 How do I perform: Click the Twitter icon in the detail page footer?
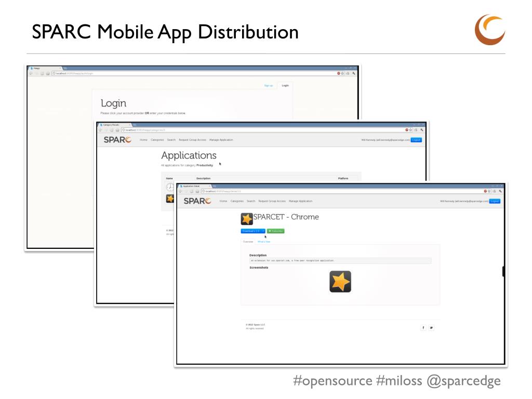point(431,328)
